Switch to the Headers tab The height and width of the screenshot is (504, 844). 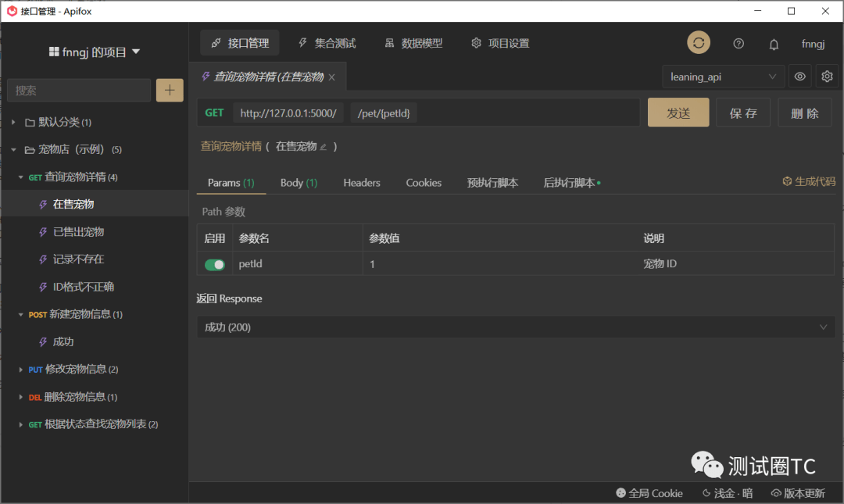(361, 182)
